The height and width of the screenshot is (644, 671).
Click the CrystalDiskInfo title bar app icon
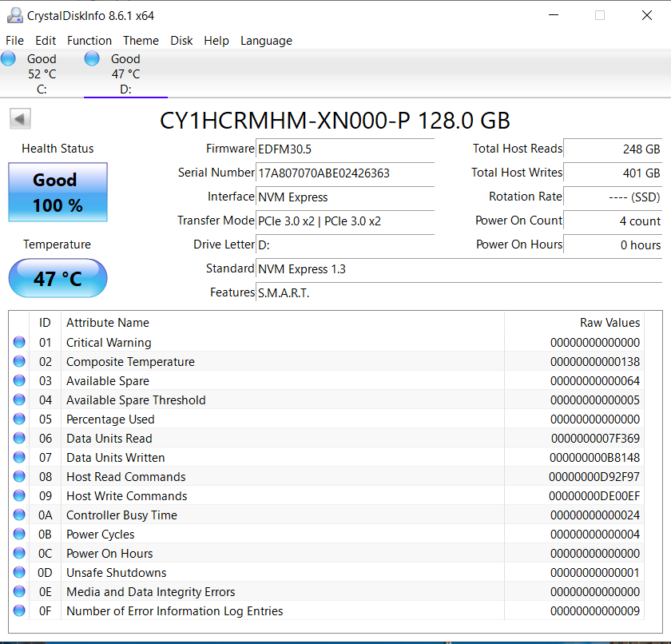click(14, 15)
